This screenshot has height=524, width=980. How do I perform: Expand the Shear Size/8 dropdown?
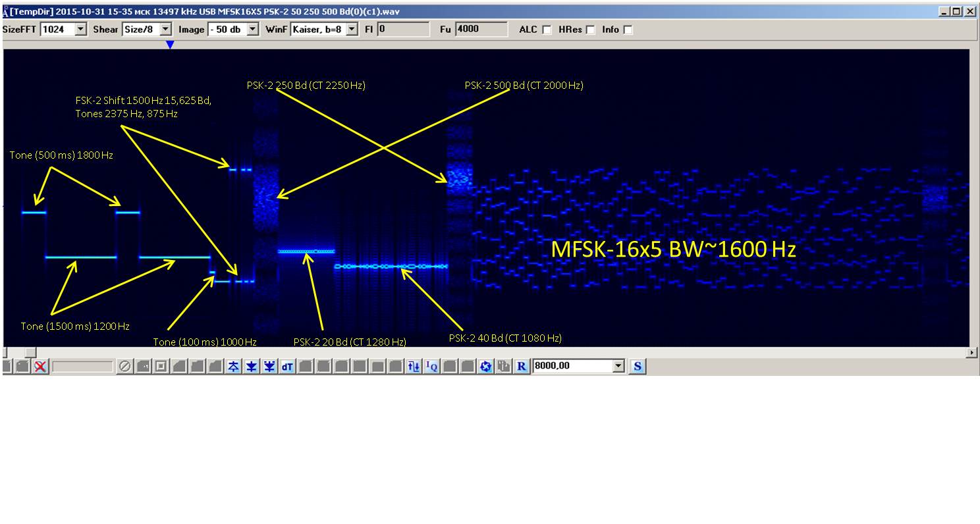[x=165, y=29]
